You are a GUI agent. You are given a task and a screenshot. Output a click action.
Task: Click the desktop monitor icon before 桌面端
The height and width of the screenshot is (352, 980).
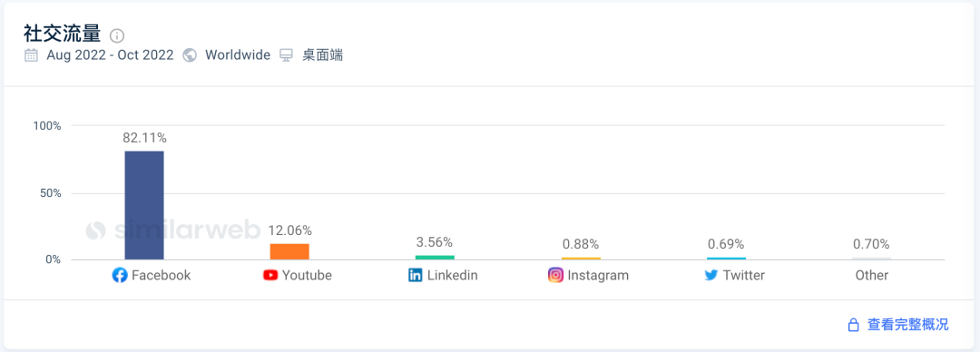click(286, 55)
